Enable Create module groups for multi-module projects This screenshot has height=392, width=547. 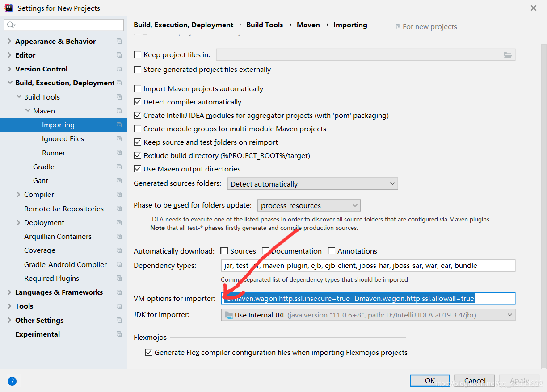(x=138, y=129)
